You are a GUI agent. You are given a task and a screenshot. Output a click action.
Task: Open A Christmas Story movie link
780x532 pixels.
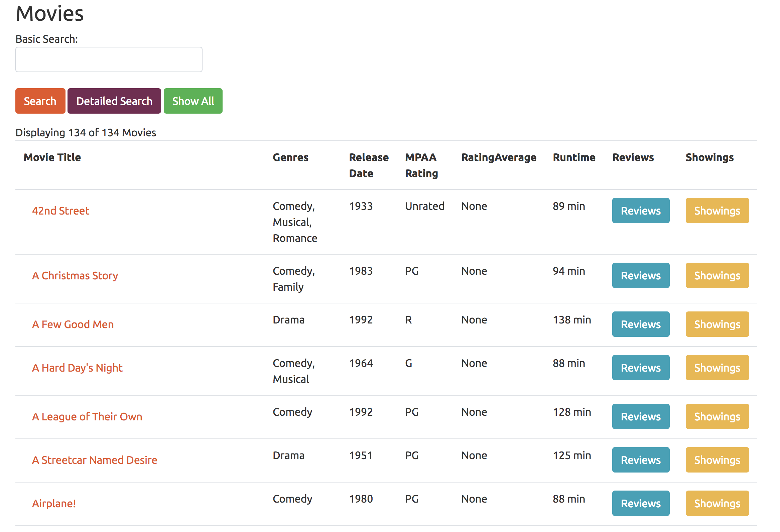75,276
